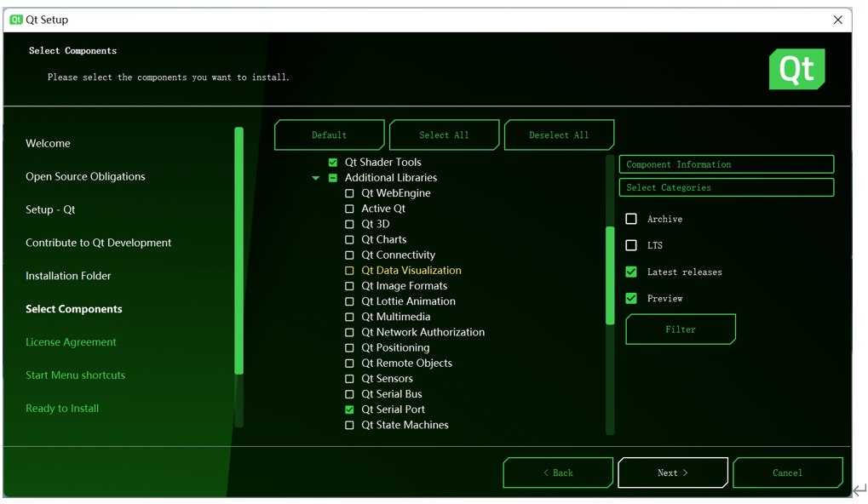Click the Default selection button
Screen dimensions: 868x504
pos(330,135)
